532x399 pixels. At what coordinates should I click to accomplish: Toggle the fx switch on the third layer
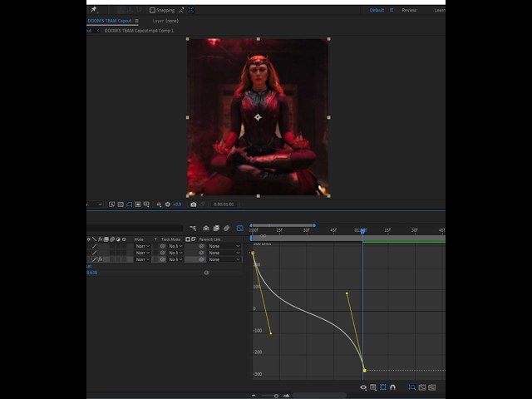(101, 259)
